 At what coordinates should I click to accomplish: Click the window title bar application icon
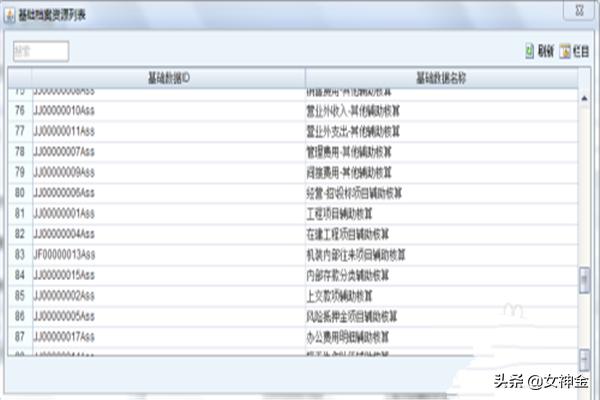pyautogui.click(x=10, y=15)
